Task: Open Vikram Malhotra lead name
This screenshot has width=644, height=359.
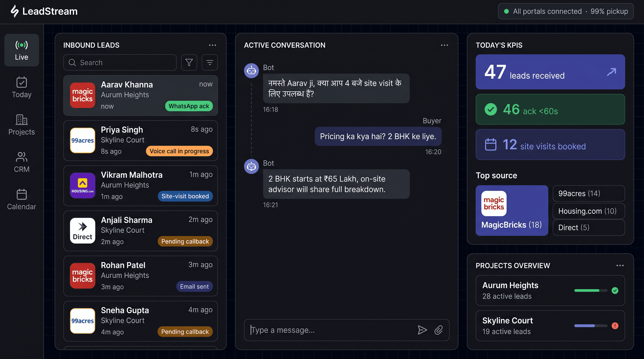Action: [132, 175]
